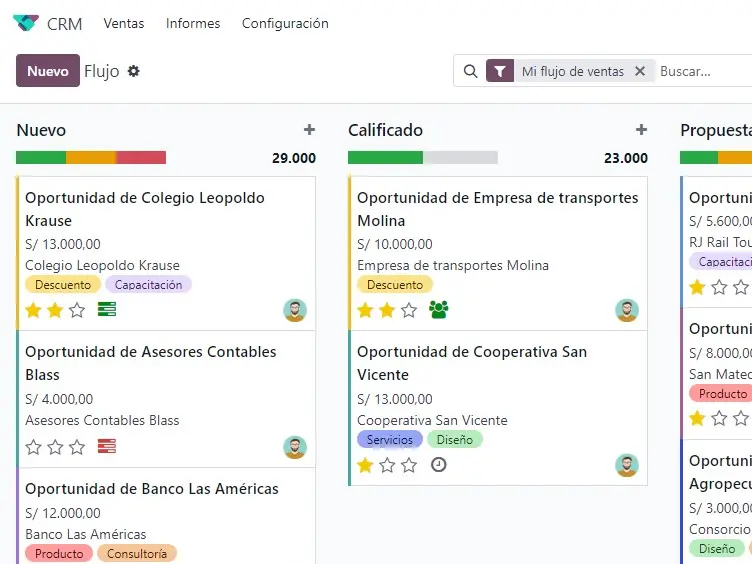The height and width of the screenshot is (564, 752).
Task: Open red activity icon on Asesores Contables Blass
Action: [x=107, y=447]
